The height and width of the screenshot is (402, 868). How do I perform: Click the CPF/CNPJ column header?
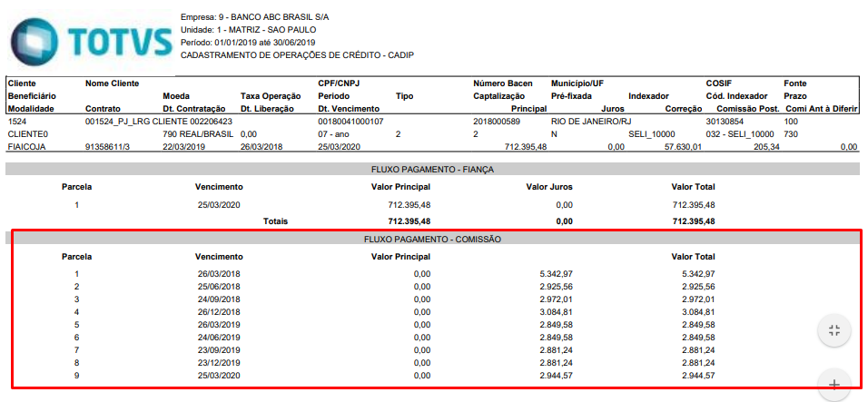point(338,83)
